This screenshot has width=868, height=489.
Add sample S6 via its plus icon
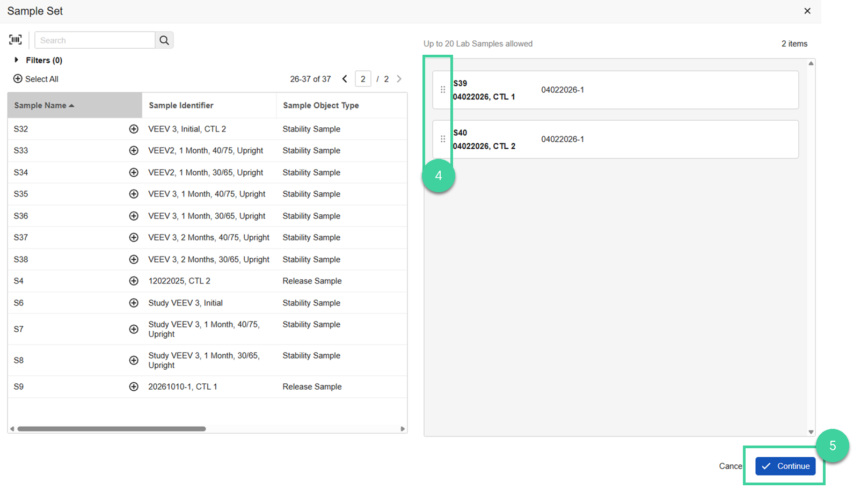pyautogui.click(x=134, y=303)
